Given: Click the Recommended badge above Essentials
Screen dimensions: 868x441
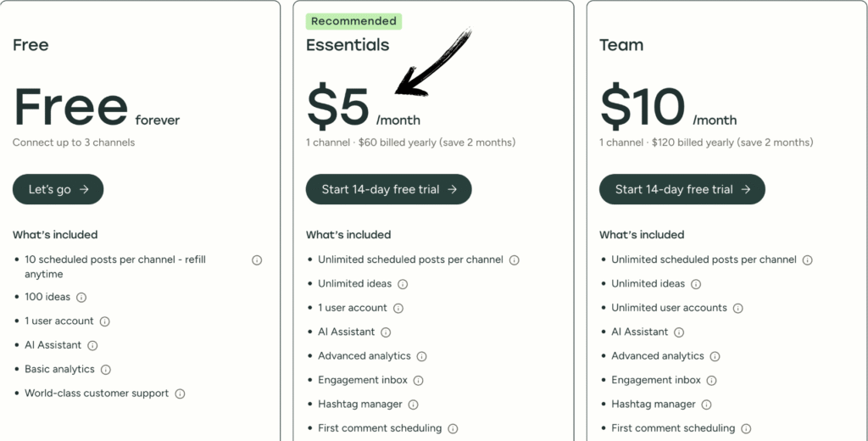Looking at the screenshot, I should tap(353, 21).
